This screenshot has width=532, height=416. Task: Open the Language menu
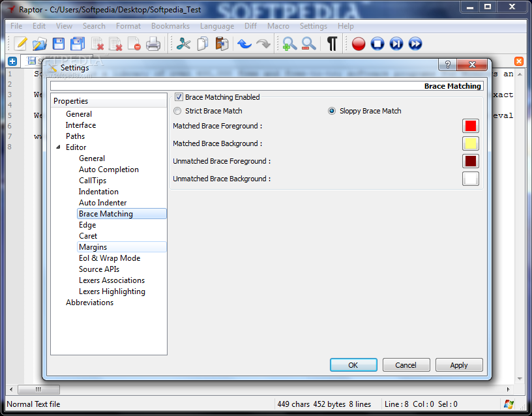tap(217, 26)
